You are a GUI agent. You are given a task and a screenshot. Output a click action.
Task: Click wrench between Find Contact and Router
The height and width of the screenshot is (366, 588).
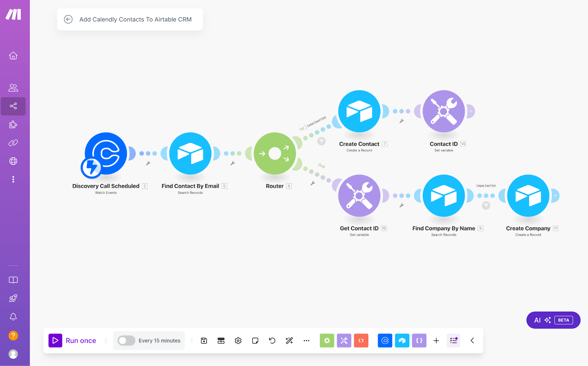(233, 163)
